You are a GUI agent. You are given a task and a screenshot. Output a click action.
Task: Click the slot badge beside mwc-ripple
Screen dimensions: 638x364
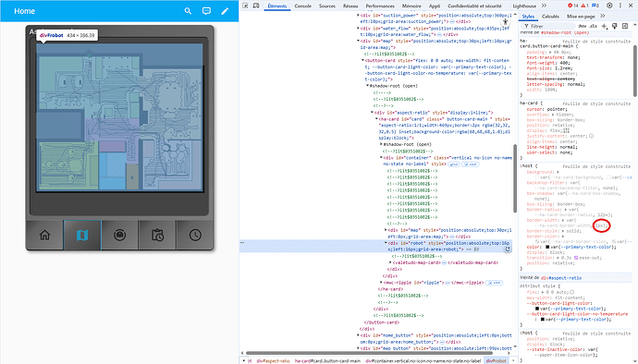(495, 283)
